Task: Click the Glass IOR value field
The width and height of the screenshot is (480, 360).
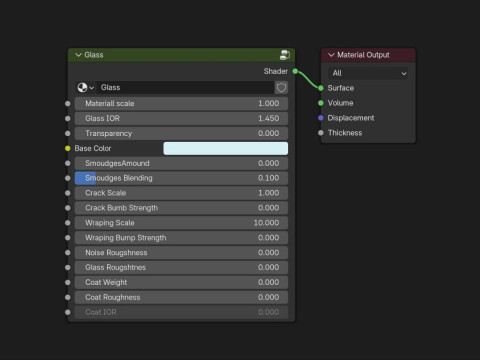Action: [x=181, y=118]
